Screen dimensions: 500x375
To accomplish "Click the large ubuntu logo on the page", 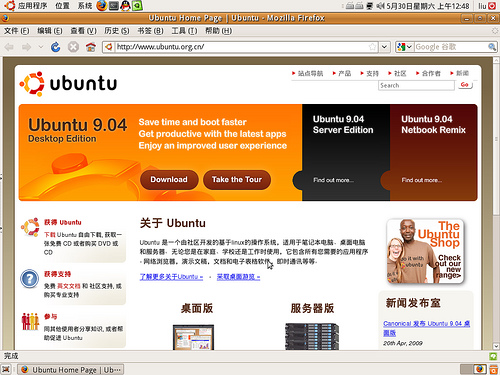I will pos(68,83).
